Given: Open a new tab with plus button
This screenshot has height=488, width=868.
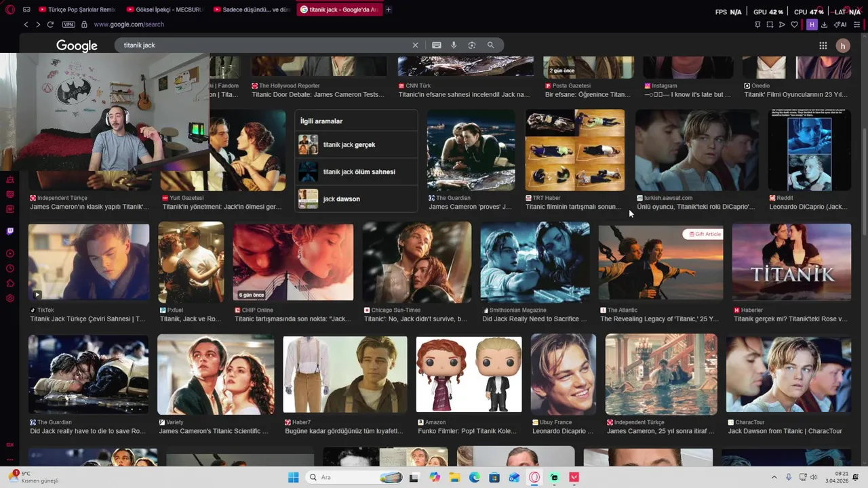Looking at the screenshot, I should (x=389, y=9).
